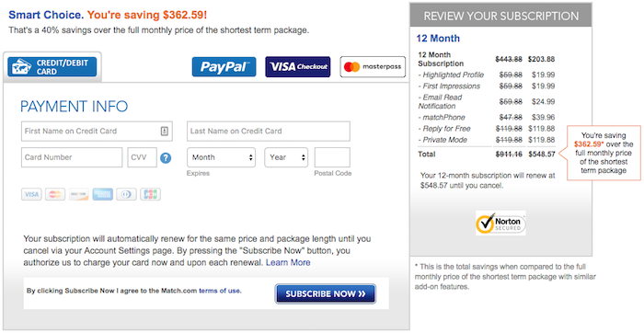Click the Diners Club card icon

coord(126,194)
